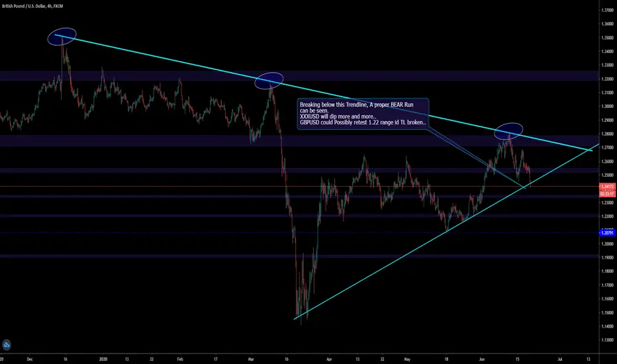Click the 1.28000 price axis label
The image size is (617, 364).
point(608,134)
